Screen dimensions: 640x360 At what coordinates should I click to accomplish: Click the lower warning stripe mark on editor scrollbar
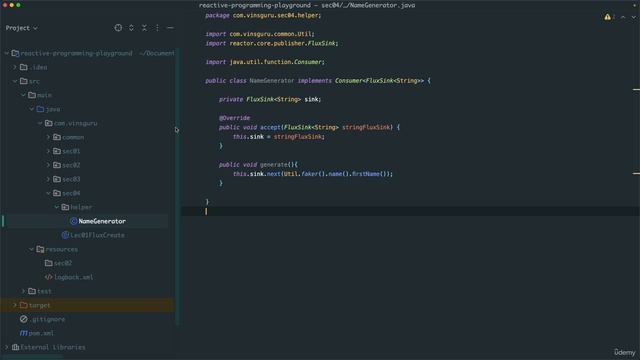[636, 173]
